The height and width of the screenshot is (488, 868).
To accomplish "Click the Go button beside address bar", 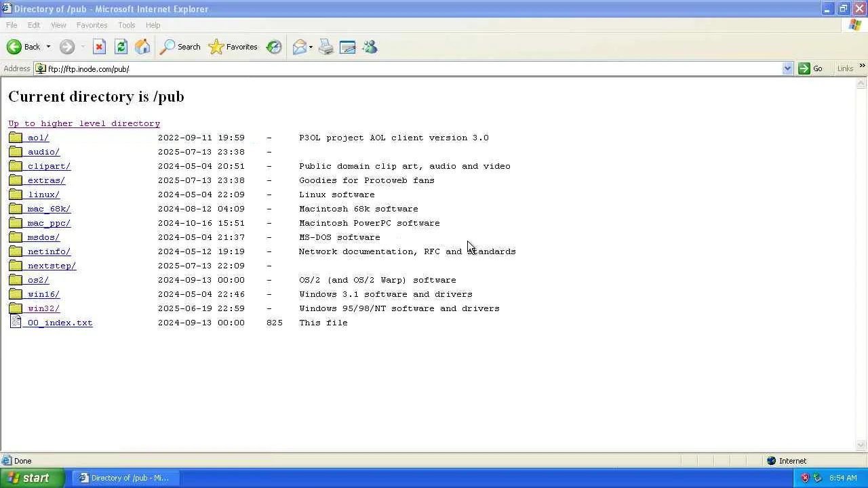I will [x=811, y=68].
